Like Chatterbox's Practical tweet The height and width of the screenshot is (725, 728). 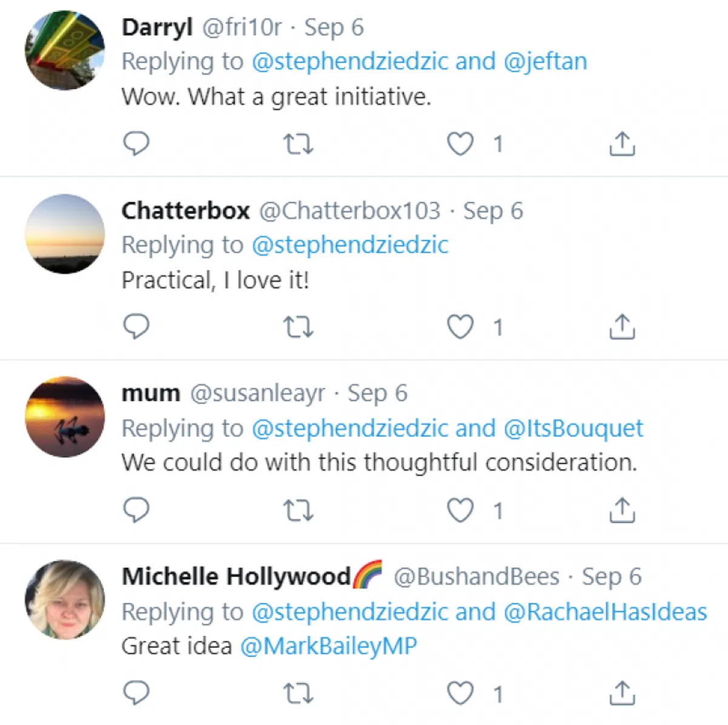pyautogui.click(x=460, y=327)
